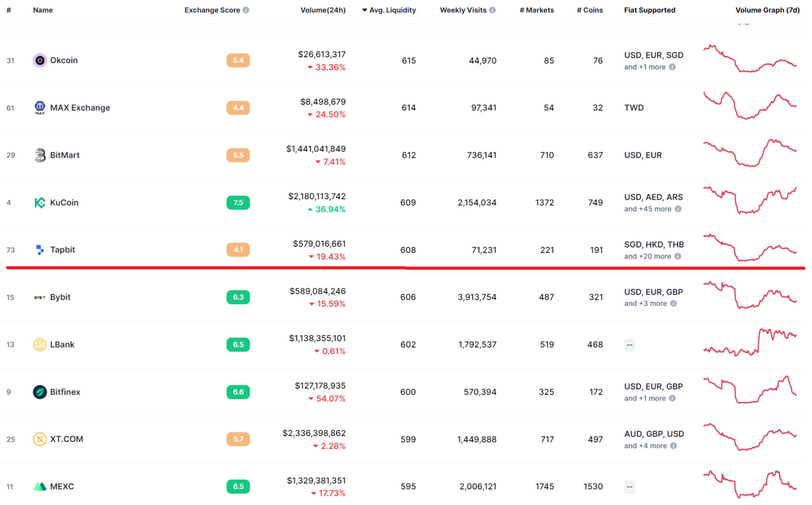Expand the Avg. Liquidity sort chevron
The height and width of the screenshot is (505, 812).
coord(364,10)
